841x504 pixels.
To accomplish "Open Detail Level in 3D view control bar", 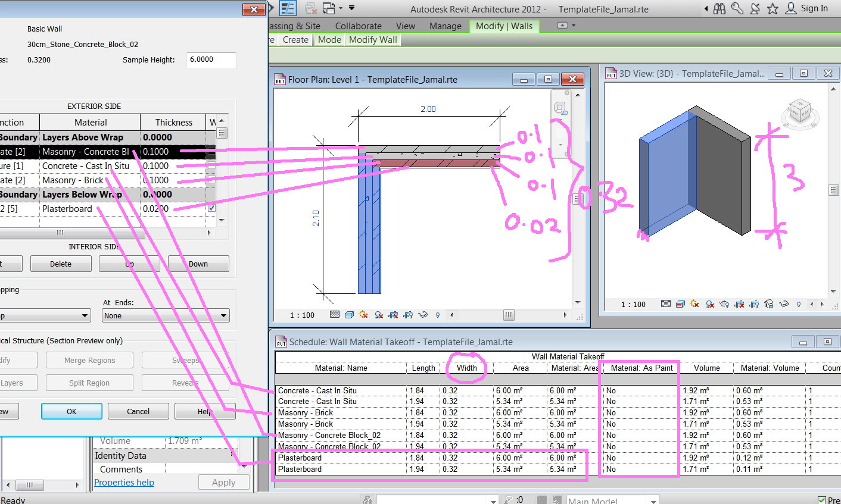I will pyautogui.click(x=666, y=304).
